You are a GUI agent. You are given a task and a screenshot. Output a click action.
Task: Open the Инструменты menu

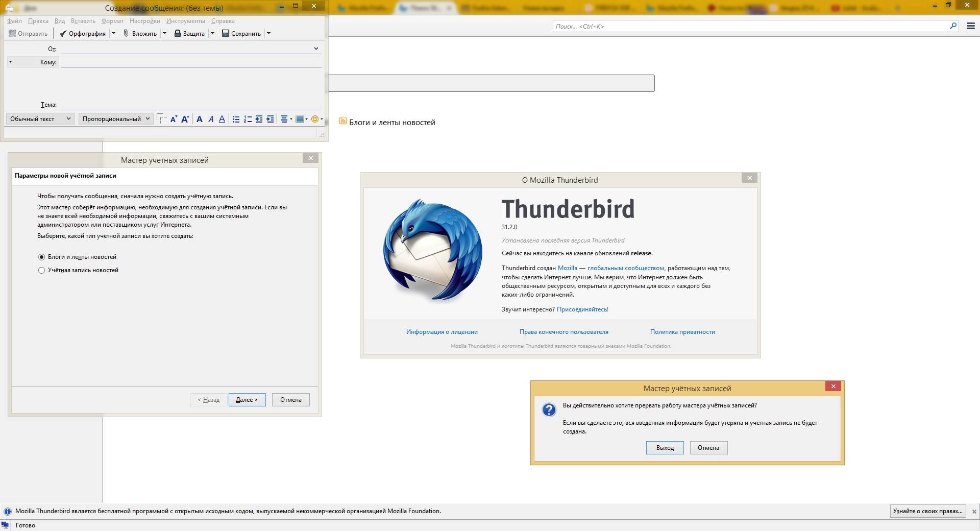pos(186,21)
